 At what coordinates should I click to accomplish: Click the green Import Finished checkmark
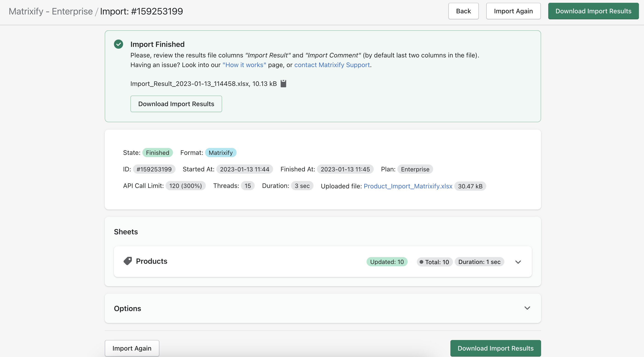(x=119, y=44)
